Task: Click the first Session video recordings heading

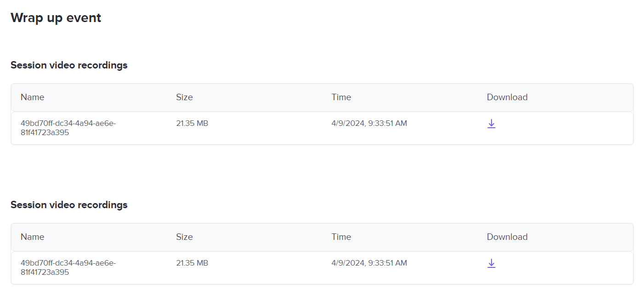Action: [x=69, y=65]
